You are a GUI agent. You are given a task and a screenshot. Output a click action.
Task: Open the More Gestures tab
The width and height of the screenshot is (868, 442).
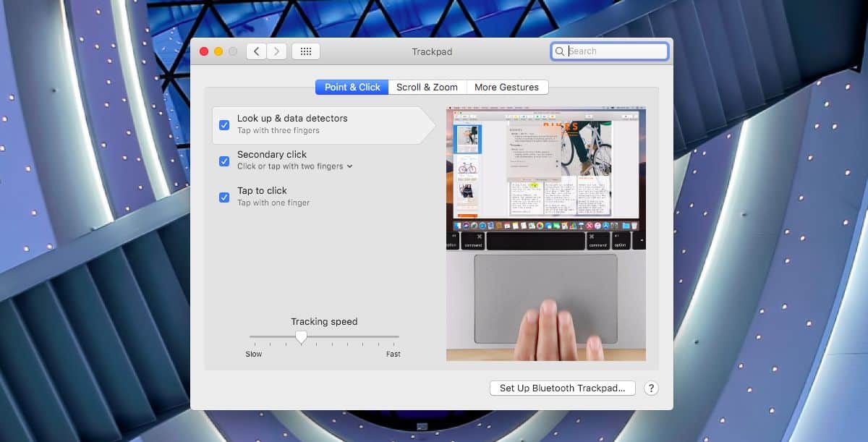tap(507, 87)
